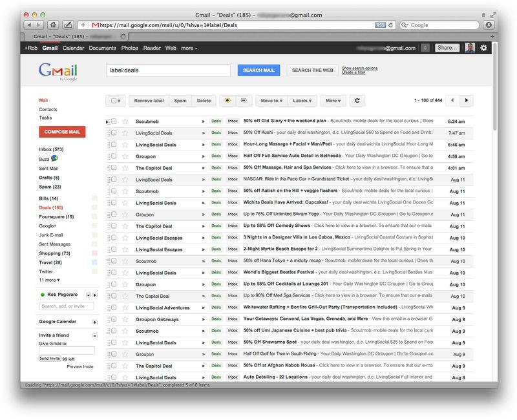Click the page's vertical scrollbar
Viewport: 517px width, 420px height.
(x=494, y=87)
